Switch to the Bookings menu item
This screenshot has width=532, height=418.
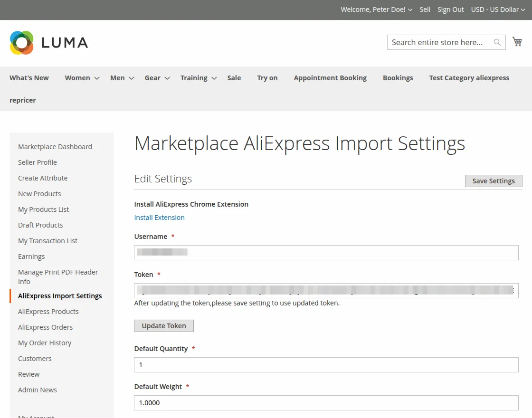(x=398, y=77)
